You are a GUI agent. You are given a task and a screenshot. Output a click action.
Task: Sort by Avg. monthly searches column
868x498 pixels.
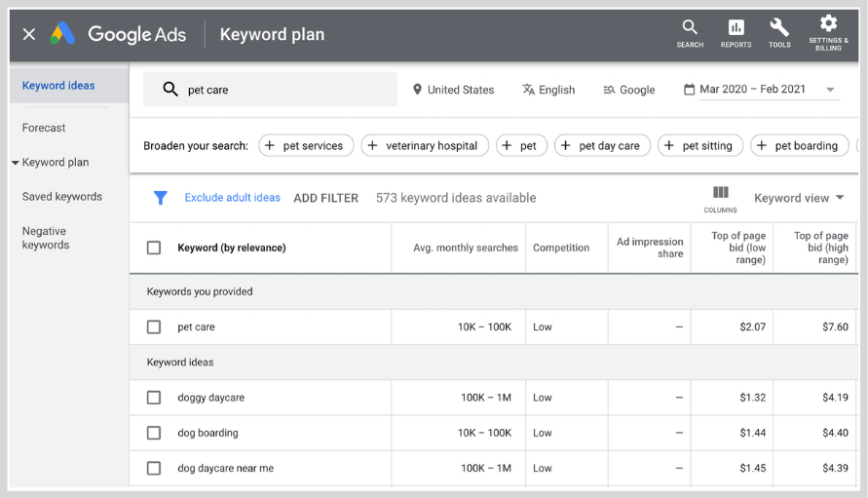(x=466, y=248)
